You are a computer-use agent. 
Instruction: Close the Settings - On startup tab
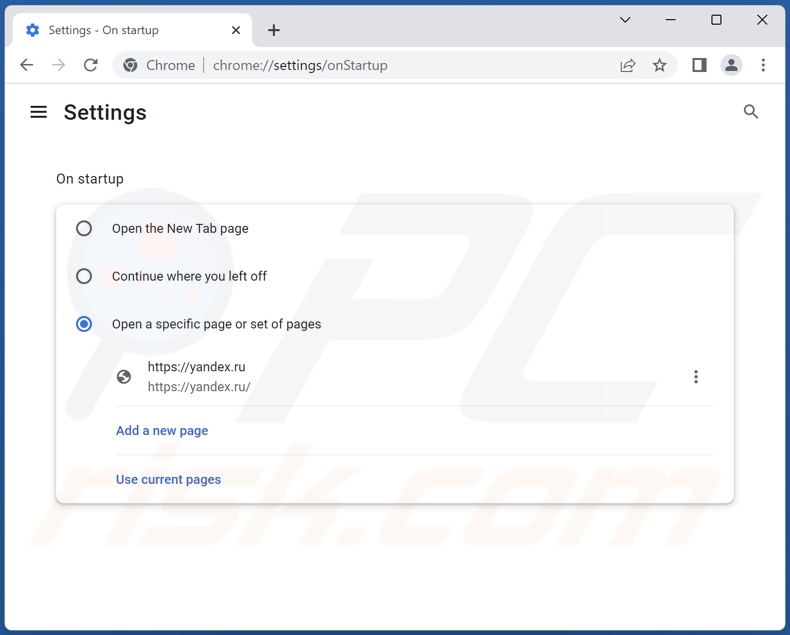coord(236,30)
